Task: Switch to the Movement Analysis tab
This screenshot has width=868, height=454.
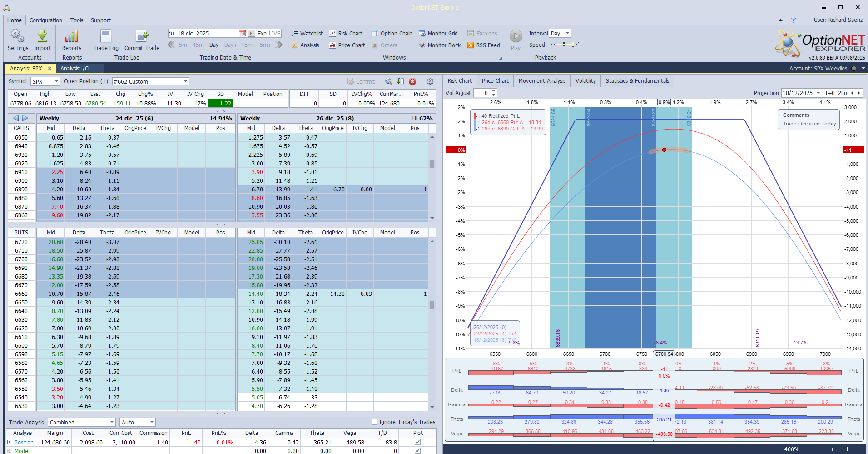Action: click(542, 81)
